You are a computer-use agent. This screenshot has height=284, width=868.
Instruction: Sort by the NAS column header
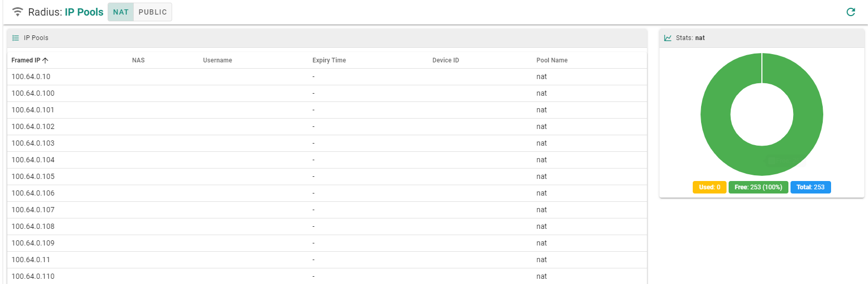[x=138, y=60]
